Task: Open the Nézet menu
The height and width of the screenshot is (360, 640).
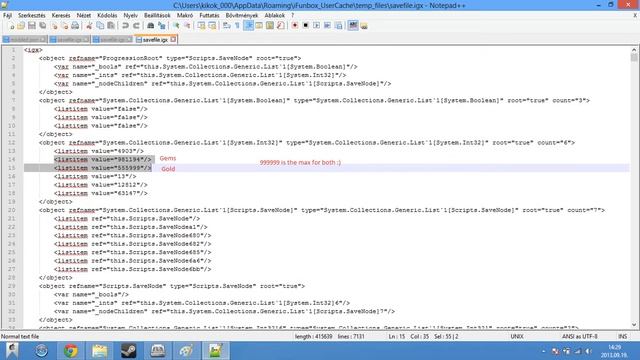Action: click(x=84, y=15)
